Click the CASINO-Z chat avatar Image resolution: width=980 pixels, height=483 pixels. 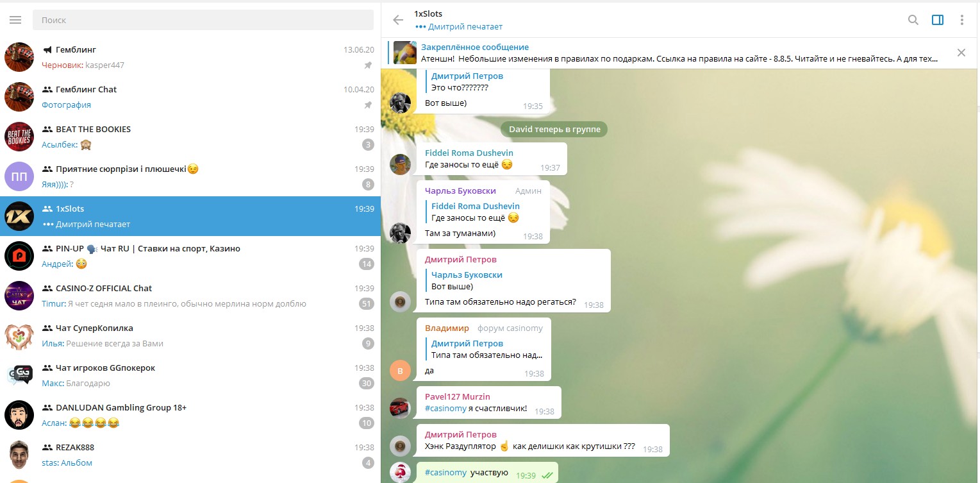point(19,296)
